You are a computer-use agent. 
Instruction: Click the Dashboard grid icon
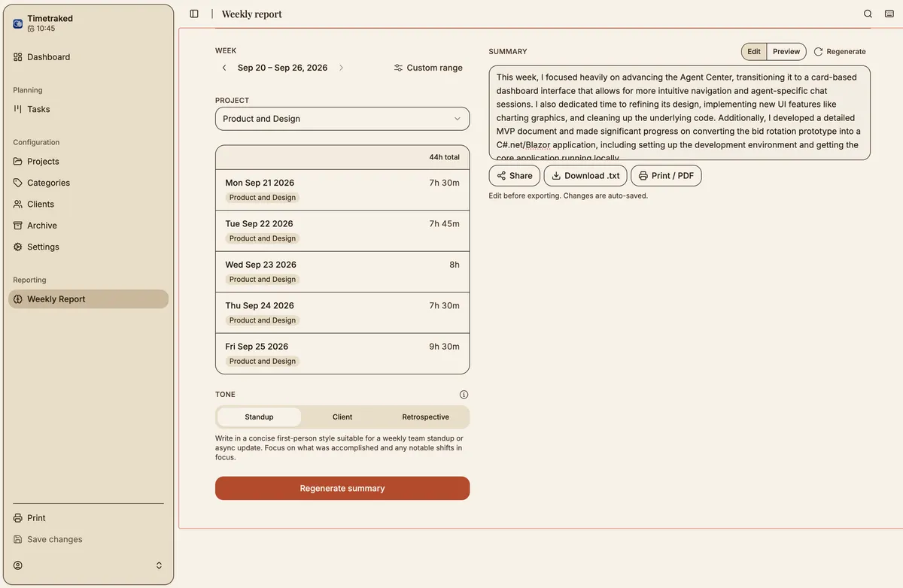coord(18,57)
